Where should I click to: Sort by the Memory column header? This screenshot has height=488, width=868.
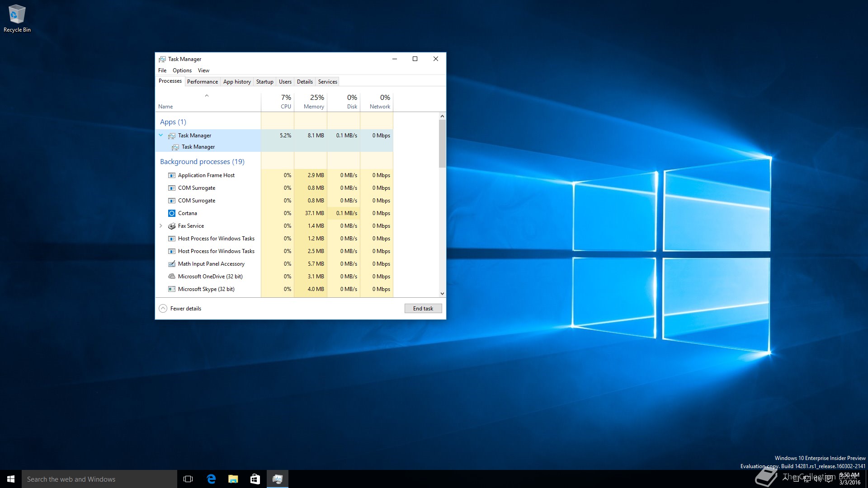(311, 102)
